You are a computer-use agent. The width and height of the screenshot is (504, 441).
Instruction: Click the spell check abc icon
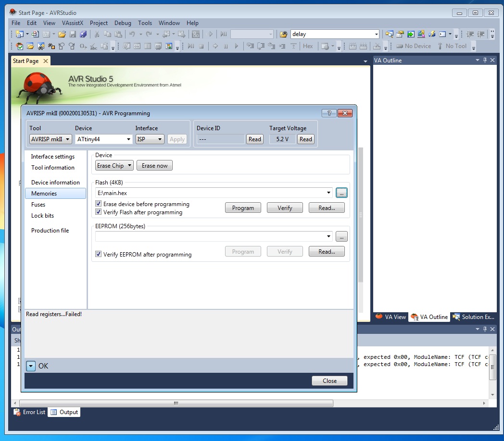click(93, 46)
